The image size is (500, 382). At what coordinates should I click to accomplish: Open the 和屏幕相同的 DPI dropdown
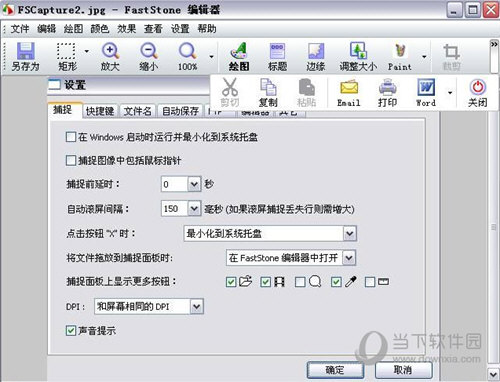[x=197, y=306]
